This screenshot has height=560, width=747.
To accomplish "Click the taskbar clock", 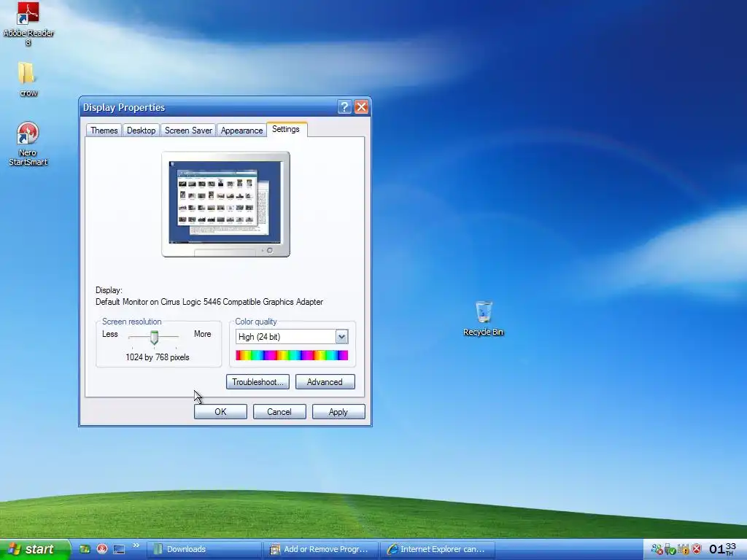I will (x=722, y=549).
